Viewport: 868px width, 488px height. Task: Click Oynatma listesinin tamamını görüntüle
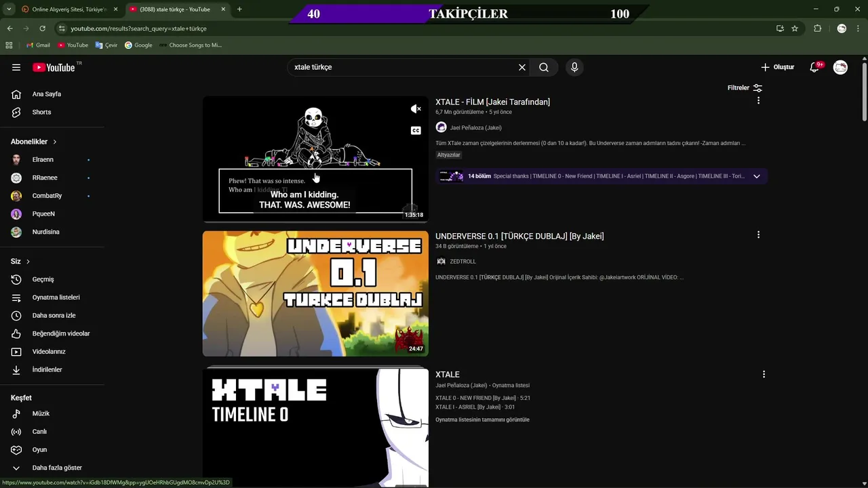[482, 420]
